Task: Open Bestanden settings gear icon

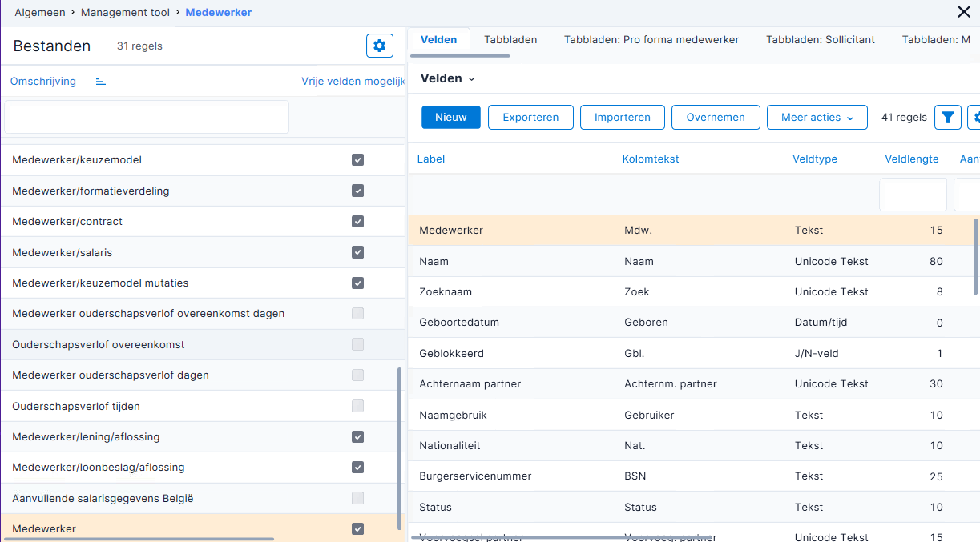Action: click(380, 46)
